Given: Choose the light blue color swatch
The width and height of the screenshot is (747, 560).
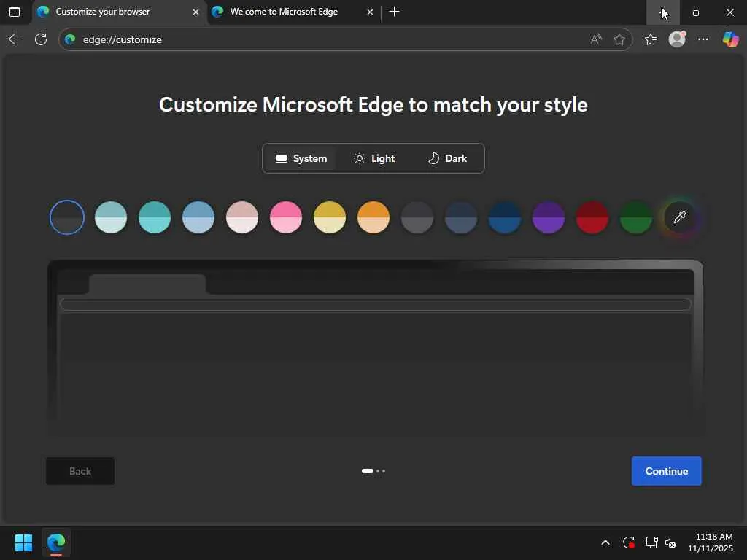Looking at the screenshot, I should 198,217.
